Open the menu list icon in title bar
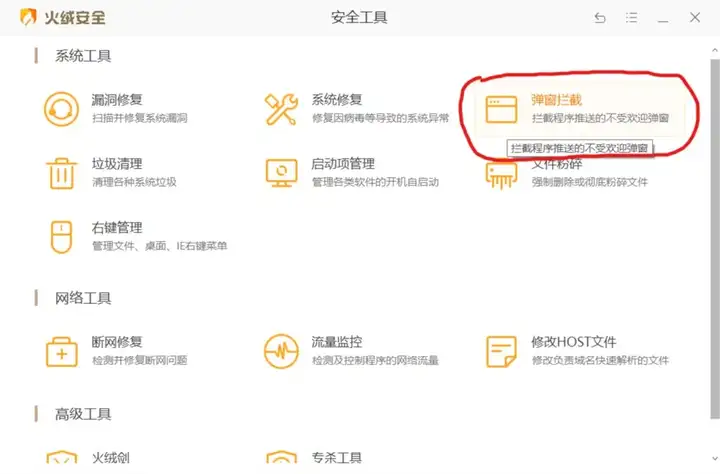The image size is (720, 474). point(631,18)
